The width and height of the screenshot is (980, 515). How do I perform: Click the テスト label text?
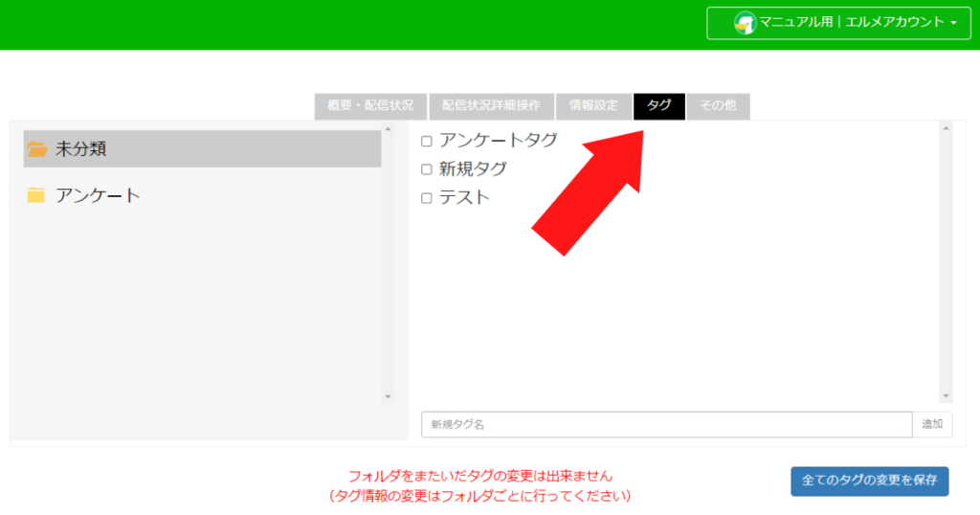point(464,197)
